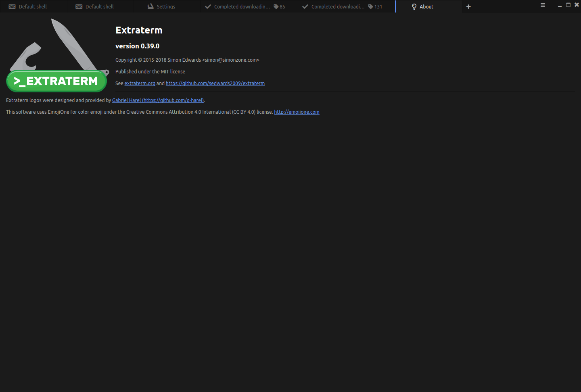Click the keyboard icon on the first Default shell tab
The width and height of the screenshot is (581, 392).
tap(13, 6)
